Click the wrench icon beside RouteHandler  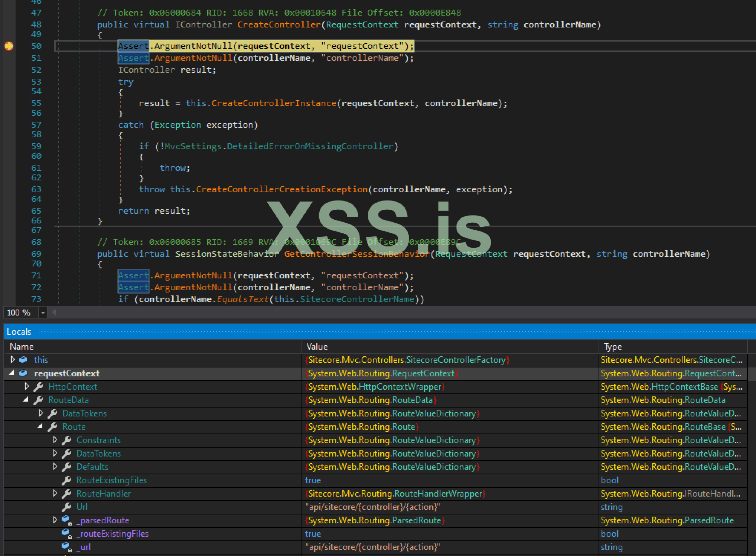click(66, 494)
